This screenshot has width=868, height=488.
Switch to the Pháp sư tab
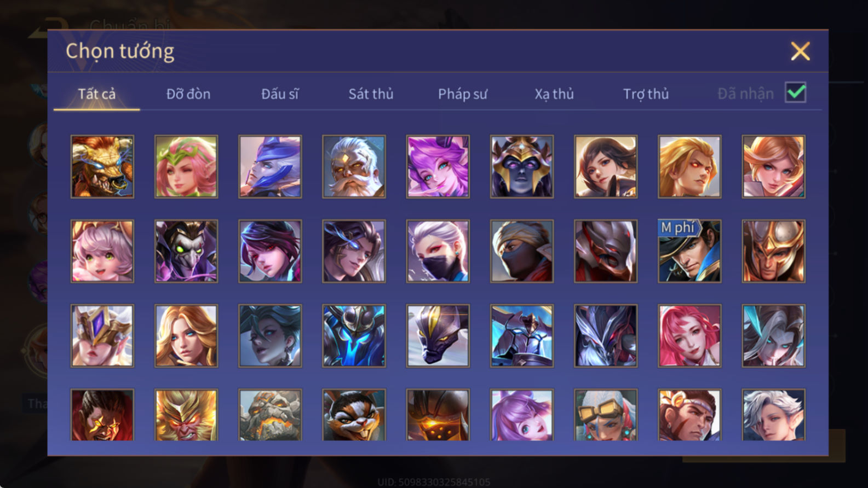(x=462, y=94)
